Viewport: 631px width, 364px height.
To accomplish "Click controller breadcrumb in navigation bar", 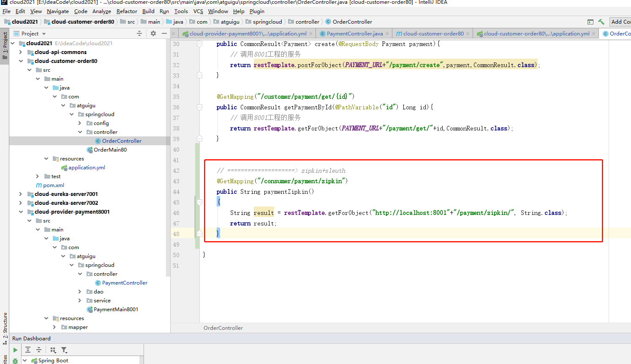I will [307, 22].
